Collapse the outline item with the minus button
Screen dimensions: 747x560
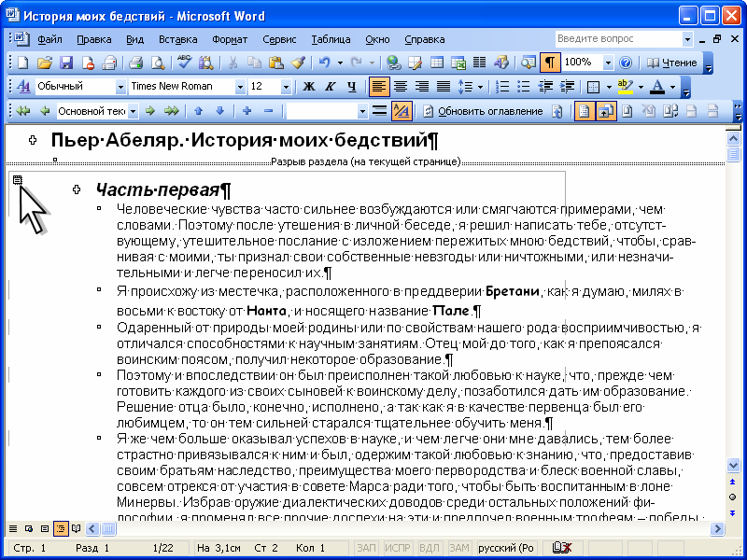click(x=268, y=111)
